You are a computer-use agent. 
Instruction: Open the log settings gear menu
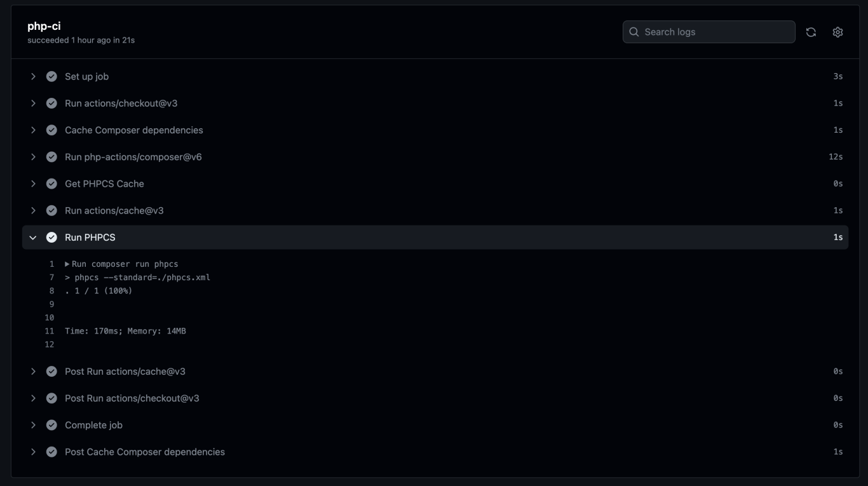tap(837, 32)
